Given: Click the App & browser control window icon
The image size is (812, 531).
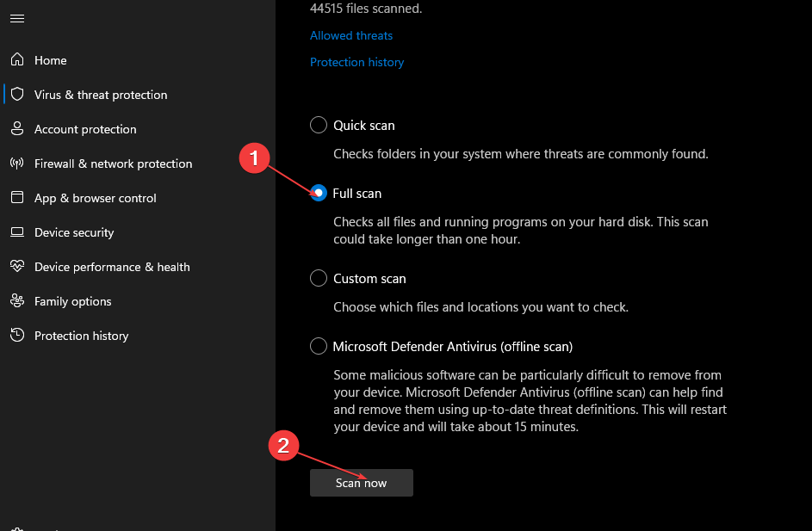Looking at the screenshot, I should point(16,198).
